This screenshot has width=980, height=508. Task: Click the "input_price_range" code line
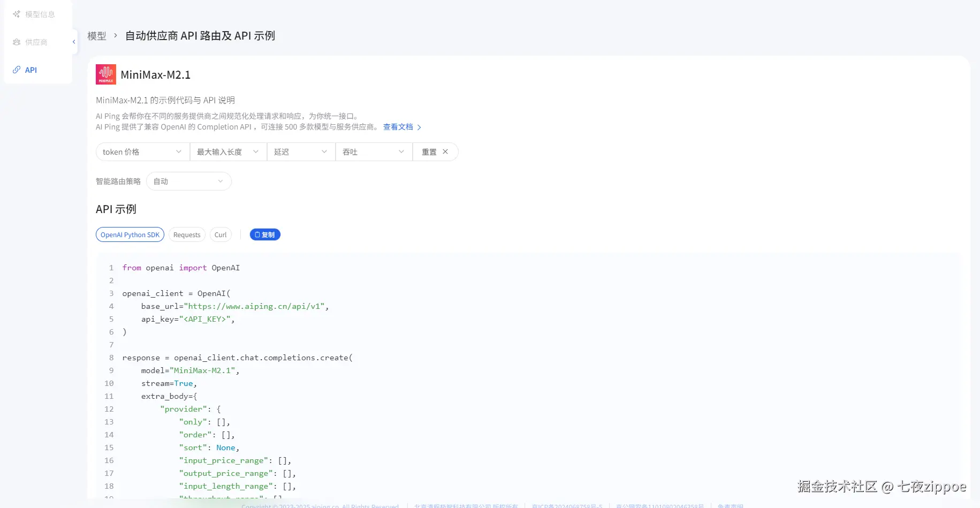point(235,460)
